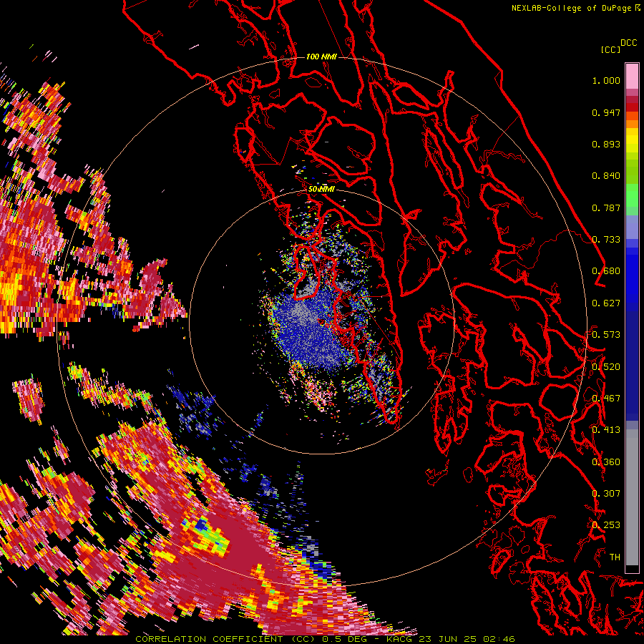Click the TH threshold label on the legend

point(615,557)
